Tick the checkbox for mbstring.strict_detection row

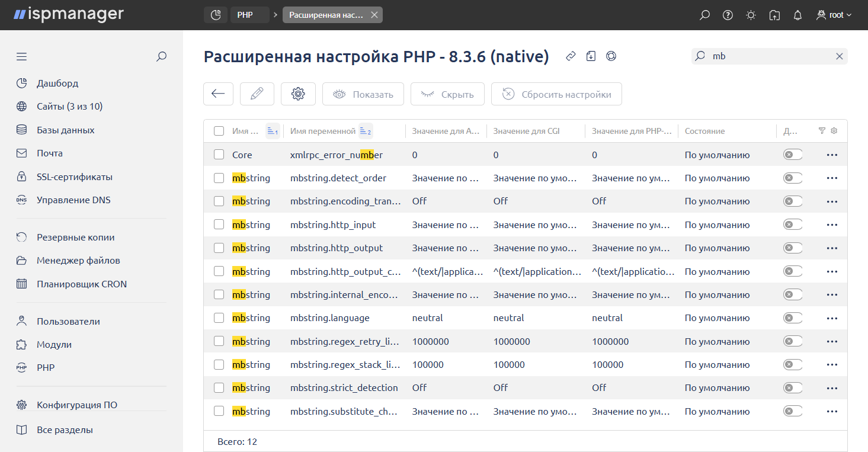point(219,387)
